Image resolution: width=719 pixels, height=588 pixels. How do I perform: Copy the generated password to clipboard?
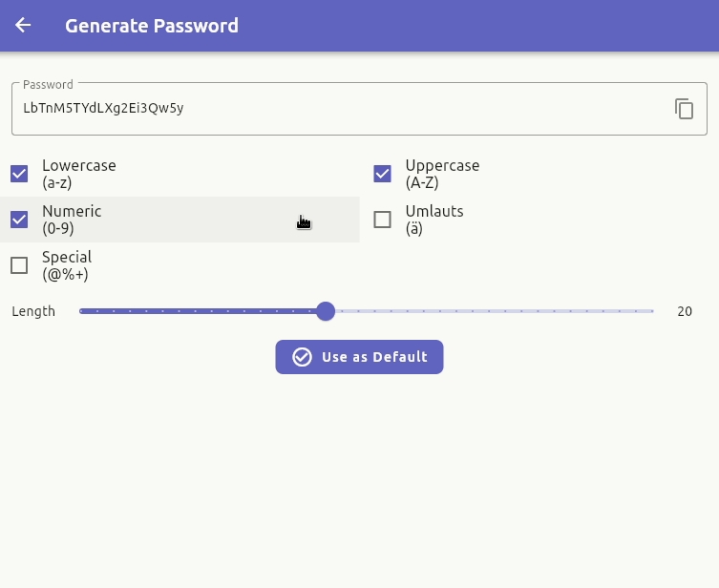point(684,109)
